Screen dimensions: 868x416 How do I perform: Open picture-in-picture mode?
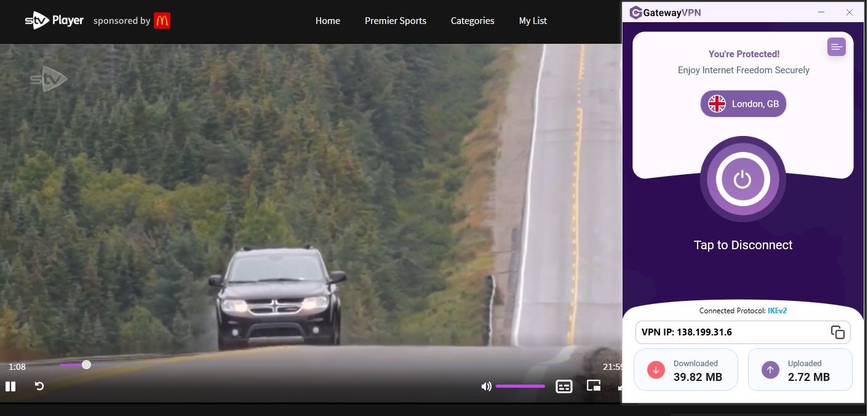[x=593, y=386]
